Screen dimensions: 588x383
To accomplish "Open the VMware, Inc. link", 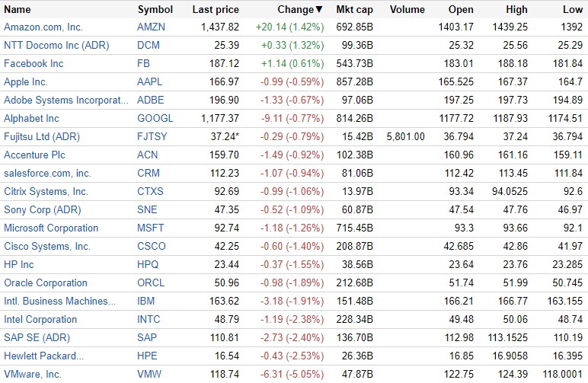I will click(x=32, y=374).
